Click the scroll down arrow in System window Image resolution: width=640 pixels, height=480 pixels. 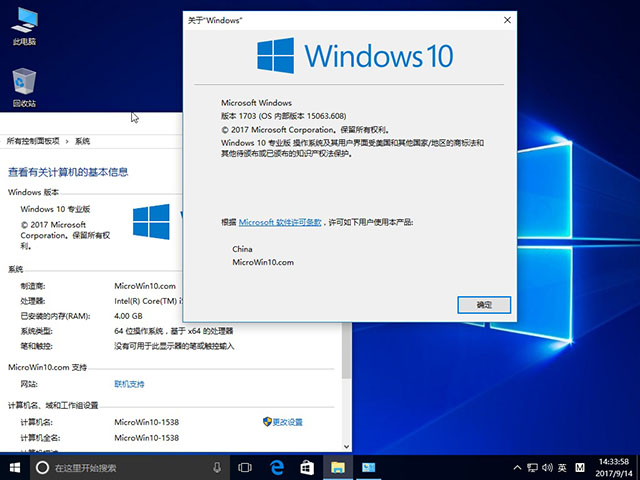[x=347, y=447]
